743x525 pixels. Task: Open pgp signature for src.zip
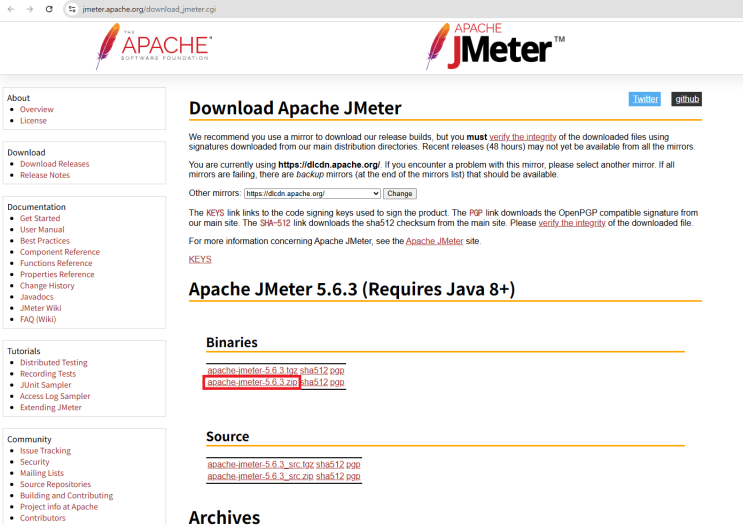pos(353,476)
